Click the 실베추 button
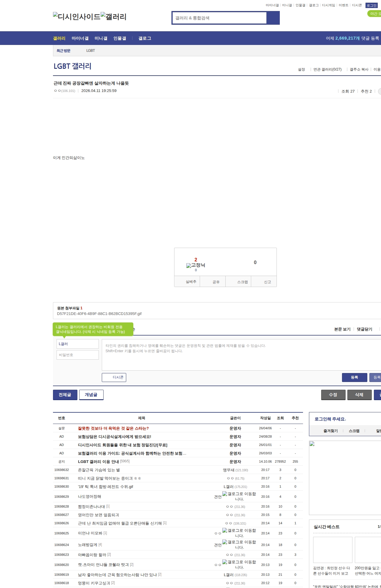Image resolution: width=381 pixels, height=588 pixels. (x=187, y=282)
